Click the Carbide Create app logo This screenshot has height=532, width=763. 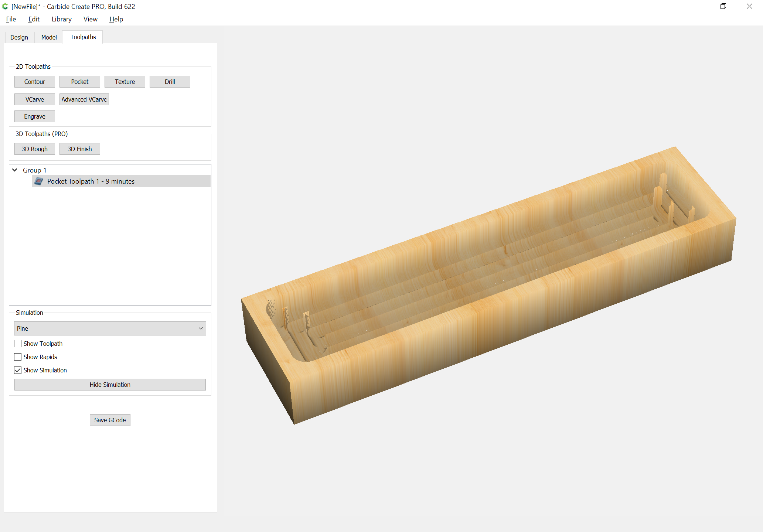tap(5, 6)
